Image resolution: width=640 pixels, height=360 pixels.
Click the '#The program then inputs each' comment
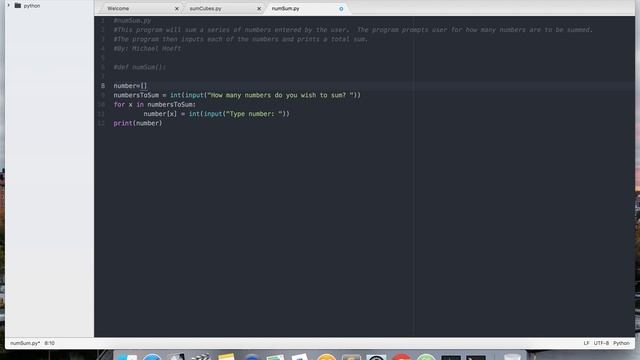click(241, 39)
